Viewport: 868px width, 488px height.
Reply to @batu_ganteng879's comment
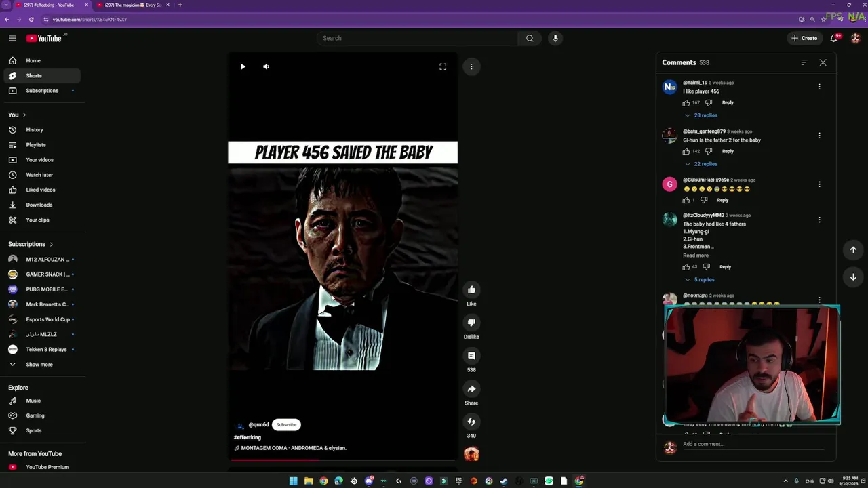coord(728,152)
